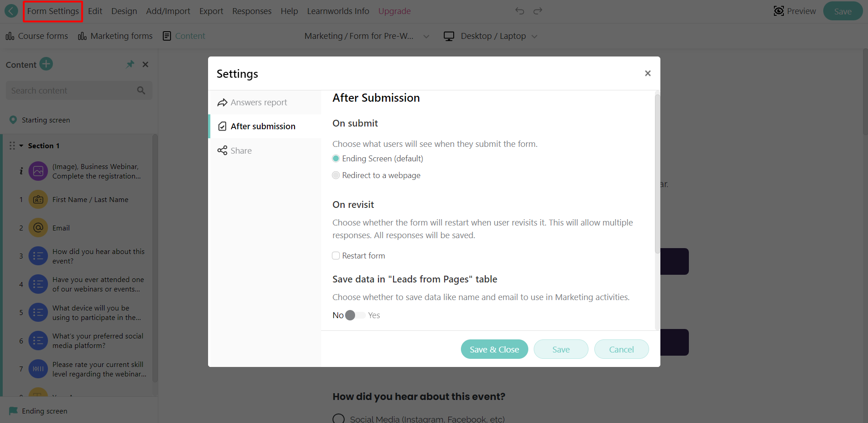
Task: Open the Desktop / Laptop view dropdown
Action: point(535,36)
